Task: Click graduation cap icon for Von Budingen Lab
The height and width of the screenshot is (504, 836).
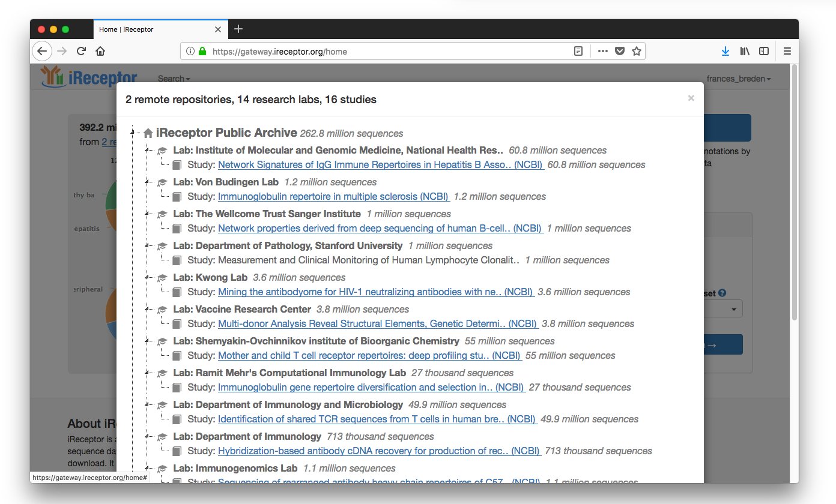Action: click(x=162, y=182)
